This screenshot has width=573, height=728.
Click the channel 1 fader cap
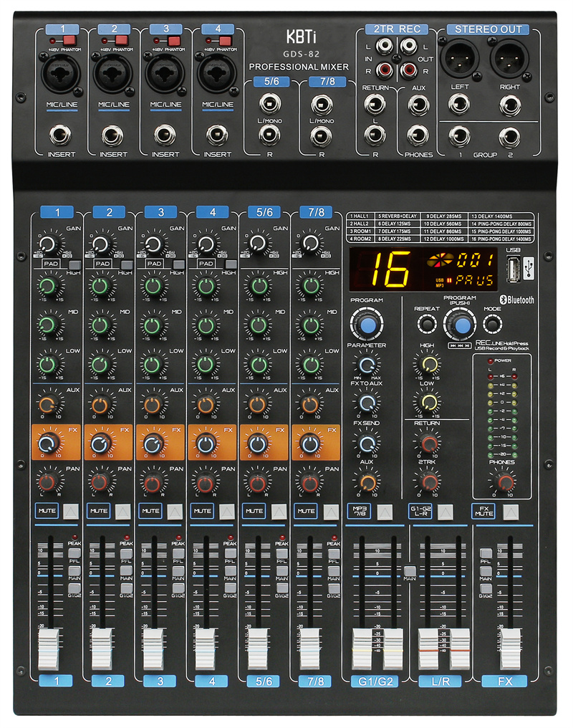(49, 649)
